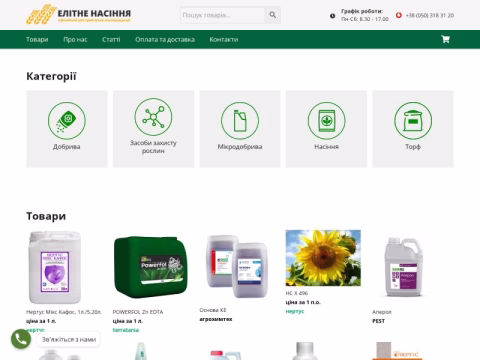Open the shopping cart icon
The height and width of the screenshot is (360, 480).
[x=445, y=39]
